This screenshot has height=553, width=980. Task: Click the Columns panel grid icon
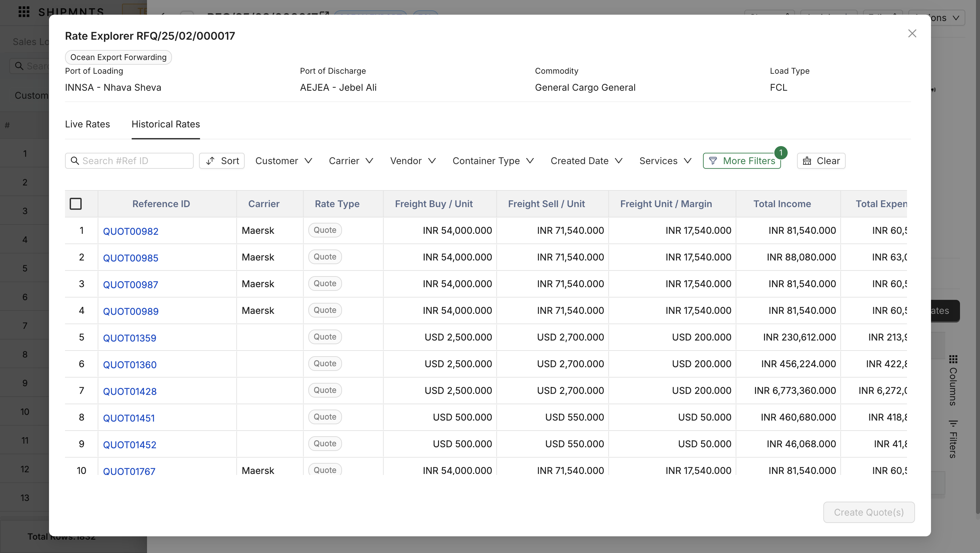[953, 359]
